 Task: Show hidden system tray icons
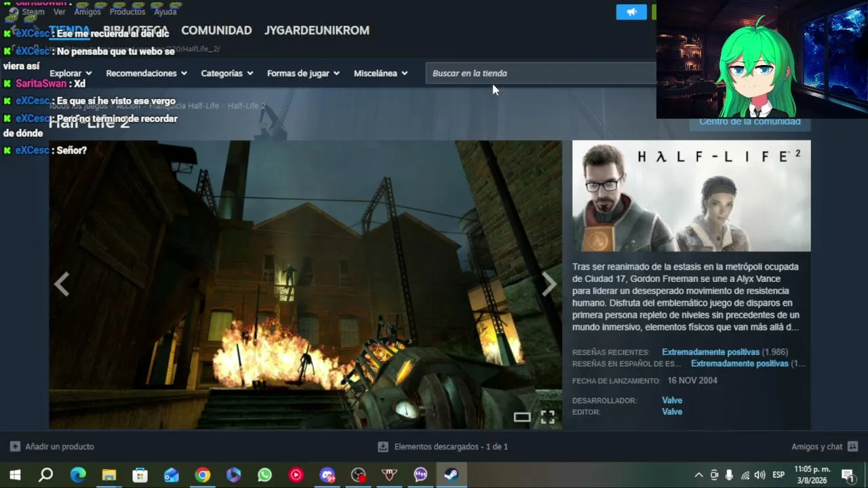pos(698,475)
